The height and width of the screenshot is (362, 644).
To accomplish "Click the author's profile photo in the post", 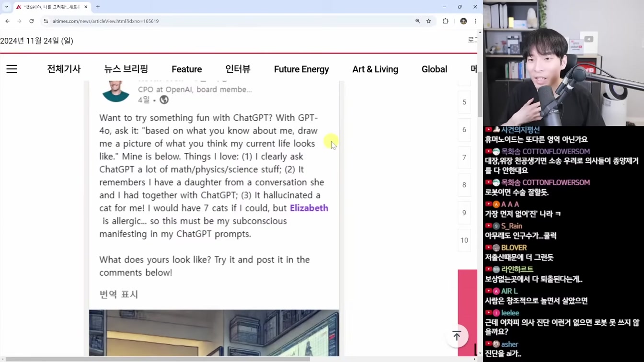I will coord(116,91).
